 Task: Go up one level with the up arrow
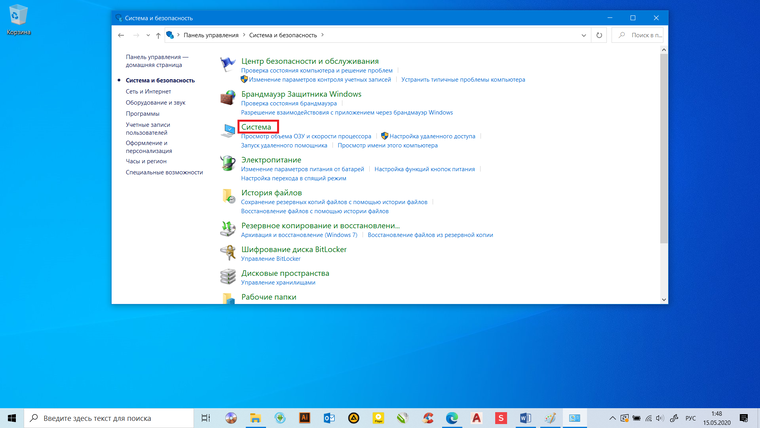(158, 35)
